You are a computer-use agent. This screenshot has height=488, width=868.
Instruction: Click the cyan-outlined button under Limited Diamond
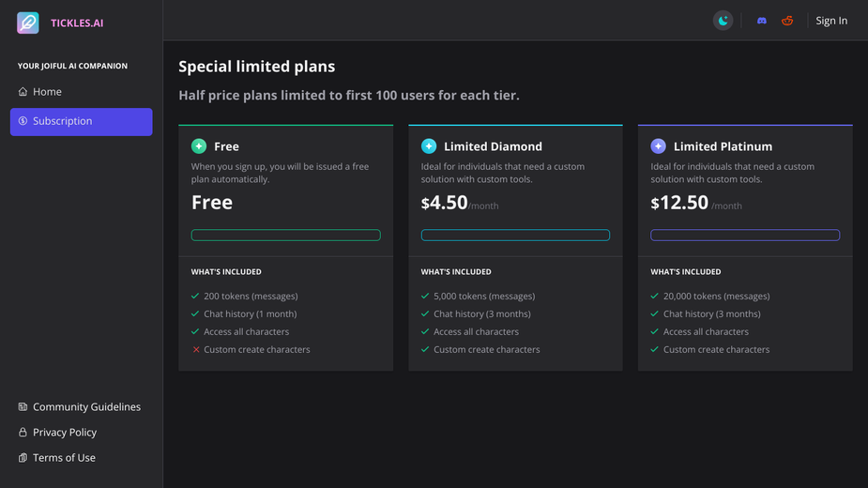coord(515,235)
